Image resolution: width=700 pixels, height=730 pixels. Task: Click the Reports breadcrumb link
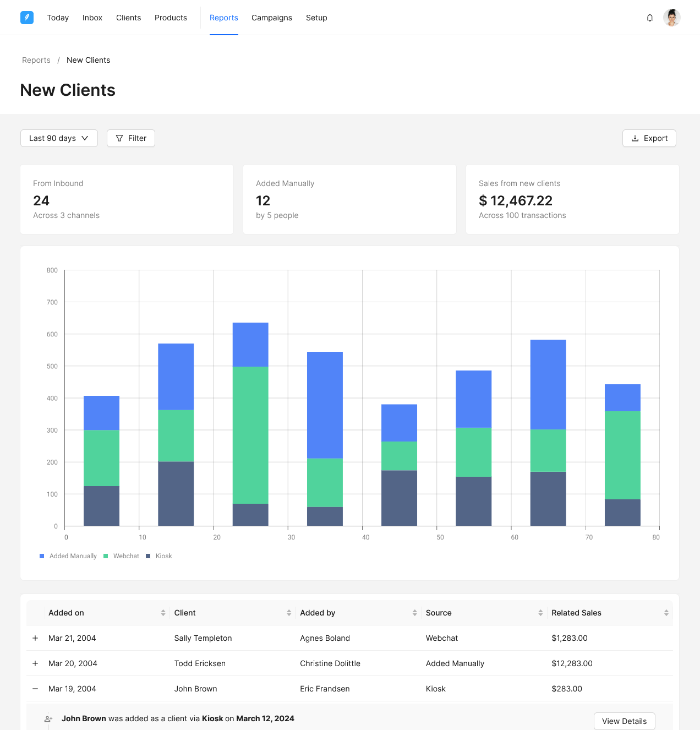tap(36, 60)
